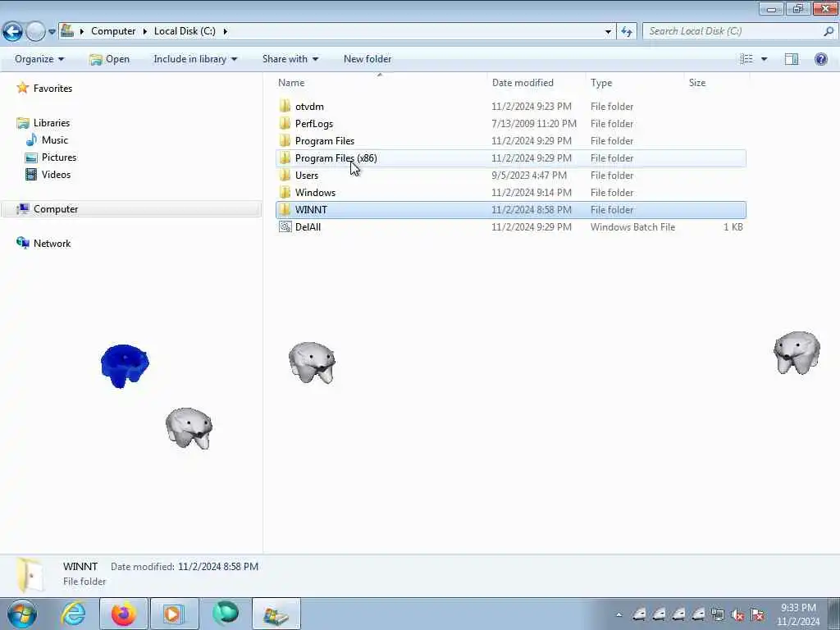Screen dimensions: 840x630
Task: Open the Include in library menu
Action: (195, 59)
